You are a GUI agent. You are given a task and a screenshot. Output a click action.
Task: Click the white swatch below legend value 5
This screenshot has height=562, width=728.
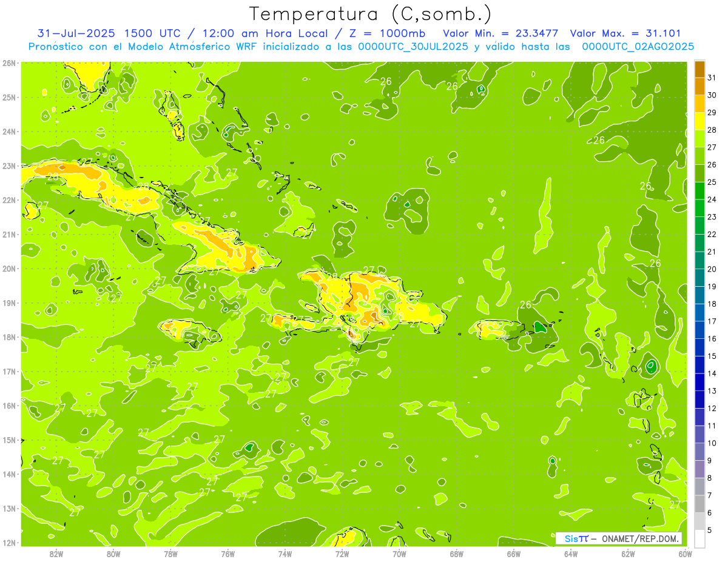coord(699,539)
